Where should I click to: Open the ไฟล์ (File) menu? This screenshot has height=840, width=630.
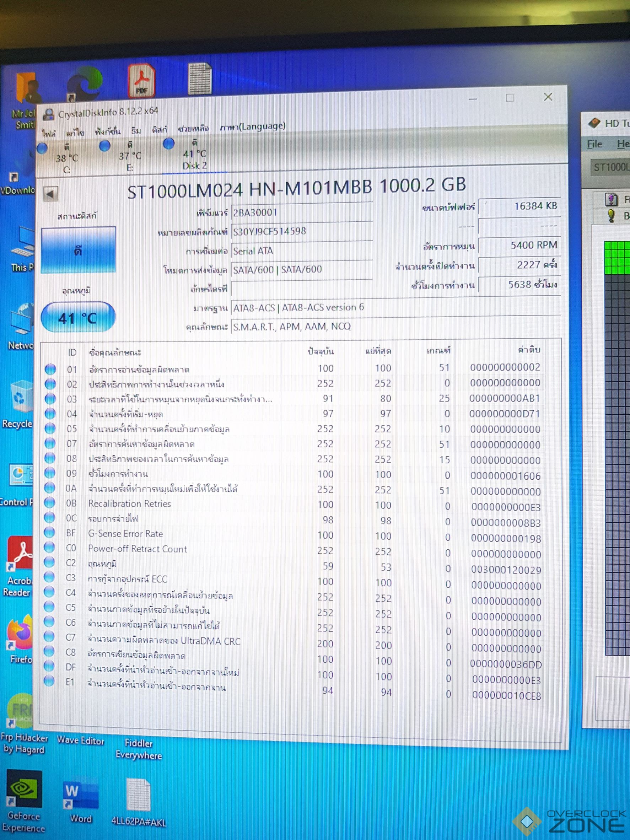[x=49, y=133]
